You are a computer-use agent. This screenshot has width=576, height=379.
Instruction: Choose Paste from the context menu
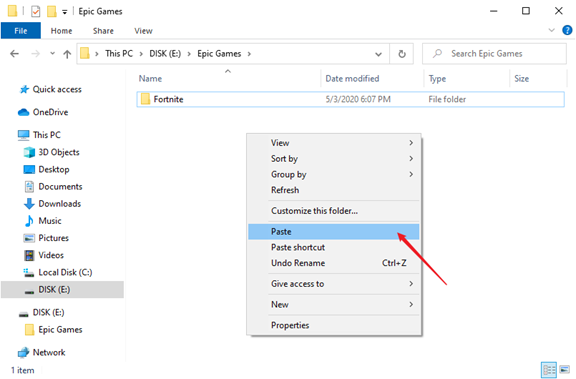pyautogui.click(x=334, y=232)
